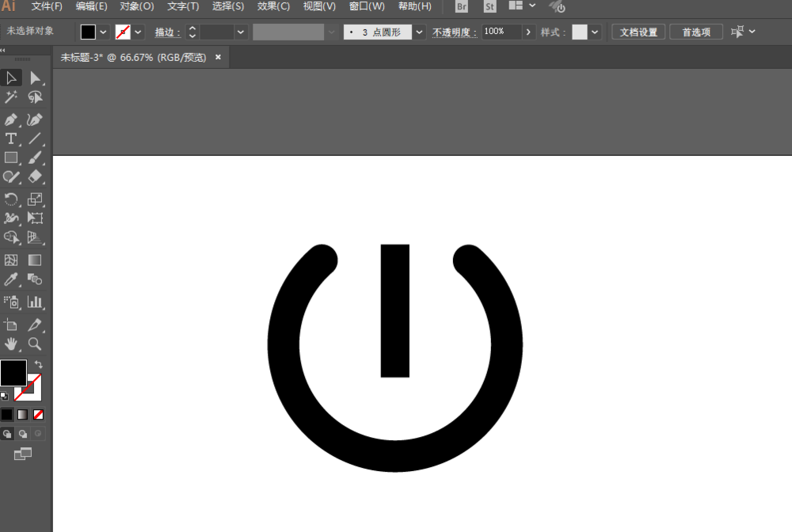This screenshot has height=532, width=792.
Task: Select the Warp/Width tool
Action: pyautogui.click(x=11, y=218)
